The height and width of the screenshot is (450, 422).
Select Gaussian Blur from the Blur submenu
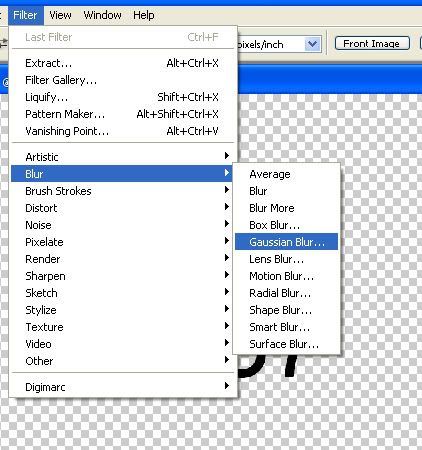(x=286, y=242)
